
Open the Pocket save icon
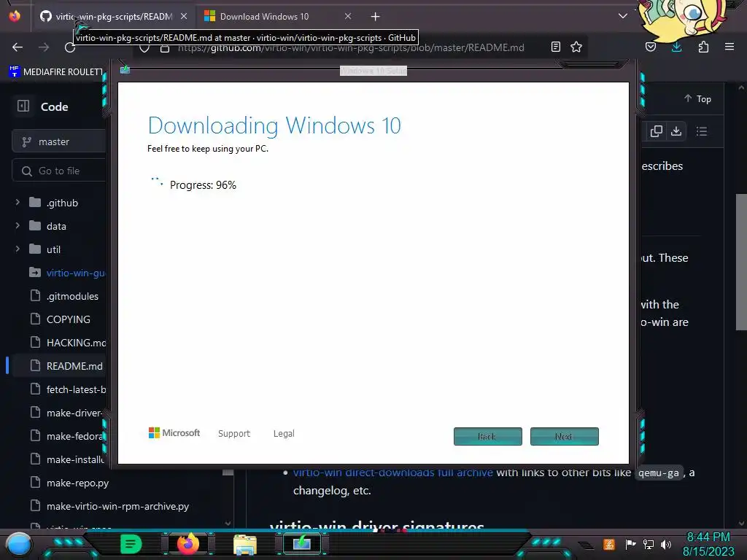pos(651,47)
